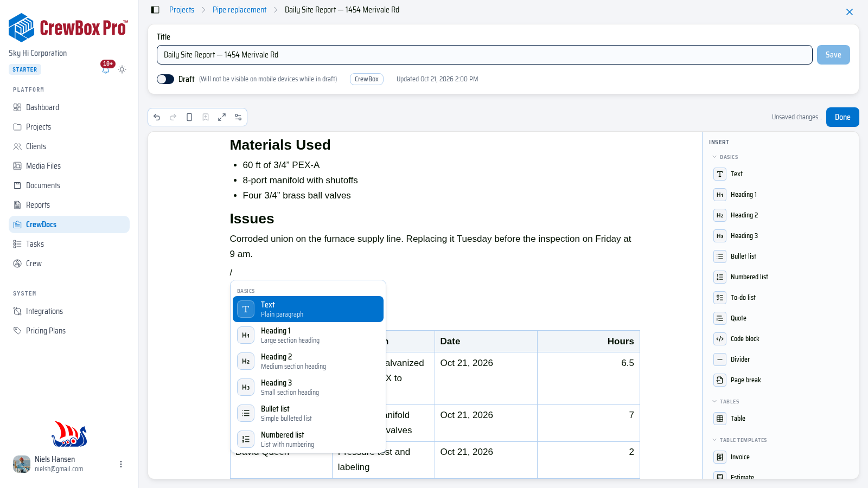
Task: Close the document editor
Action: [850, 12]
